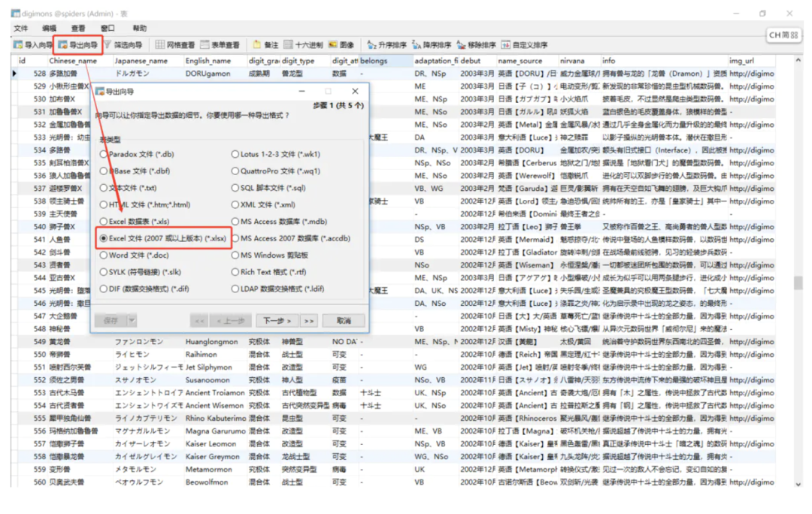Image resolution: width=812 pixels, height=514 pixels.
Task: Open the 备注 memo viewer icon
Action: click(265, 45)
